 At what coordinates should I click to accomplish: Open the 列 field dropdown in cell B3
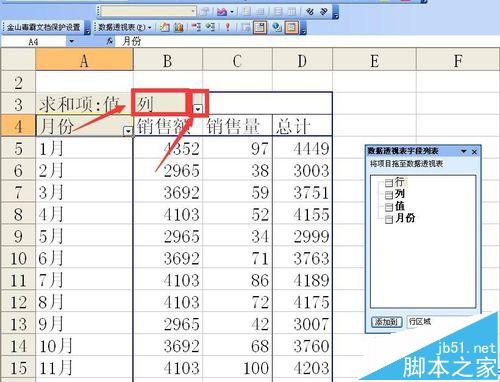pos(198,109)
